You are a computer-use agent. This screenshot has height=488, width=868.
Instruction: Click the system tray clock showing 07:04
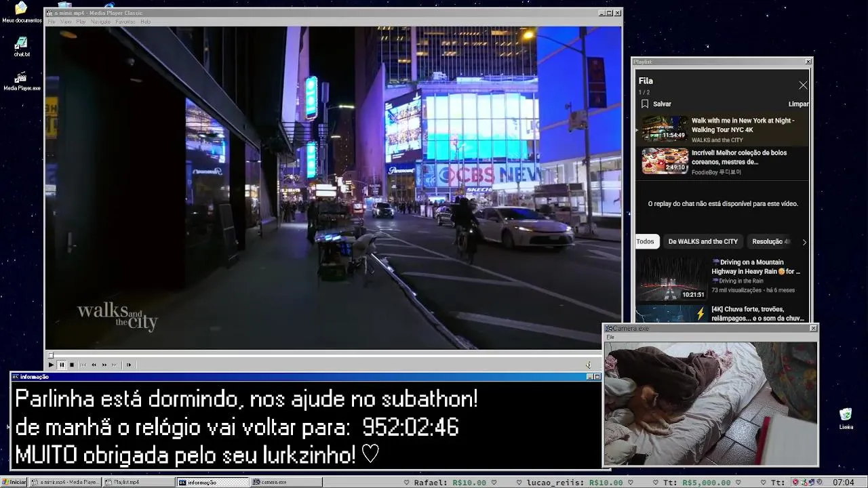[x=843, y=482]
